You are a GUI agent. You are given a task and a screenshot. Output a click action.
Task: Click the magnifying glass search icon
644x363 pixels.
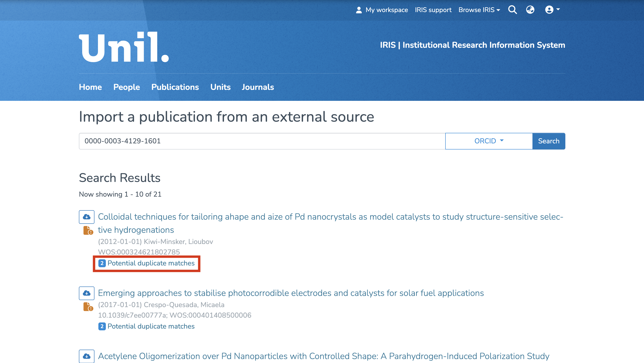click(x=512, y=10)
